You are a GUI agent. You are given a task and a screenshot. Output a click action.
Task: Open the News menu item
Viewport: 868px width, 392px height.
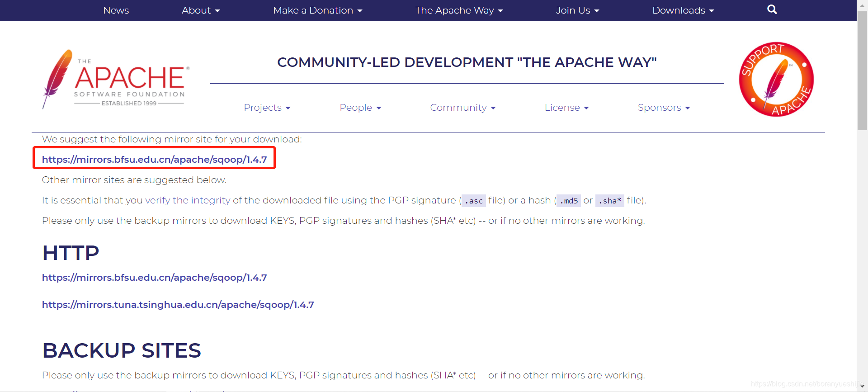(116, 10)
